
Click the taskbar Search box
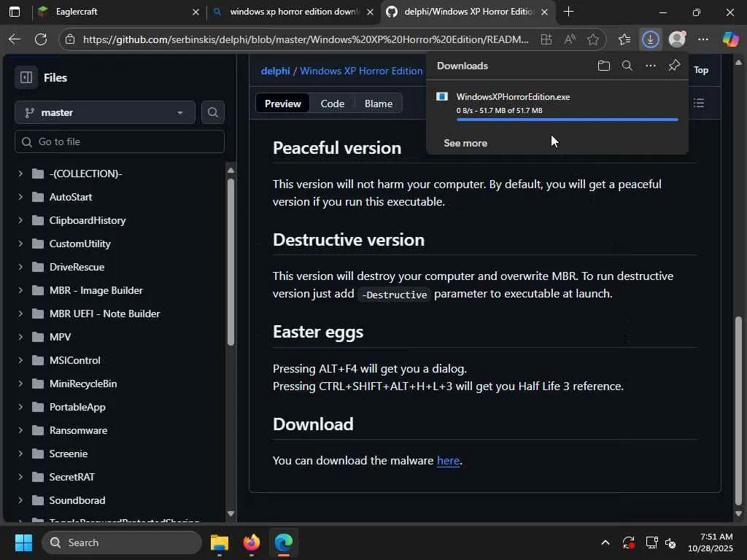coord(122,542)
